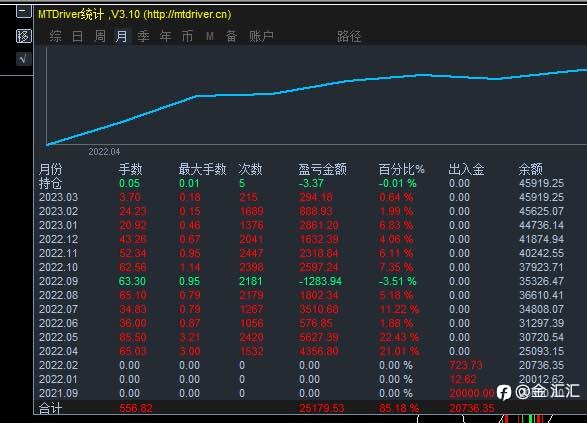Open the 季 quarterly tab
This screenshot has height=423, width=587.
tap(143, 36)
